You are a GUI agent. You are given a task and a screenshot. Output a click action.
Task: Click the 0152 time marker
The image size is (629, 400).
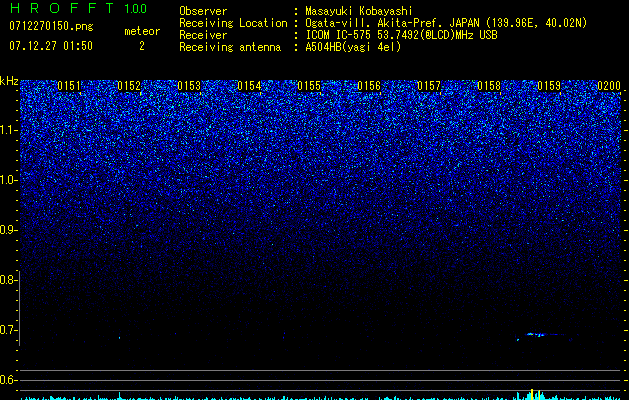coord(129,86)
